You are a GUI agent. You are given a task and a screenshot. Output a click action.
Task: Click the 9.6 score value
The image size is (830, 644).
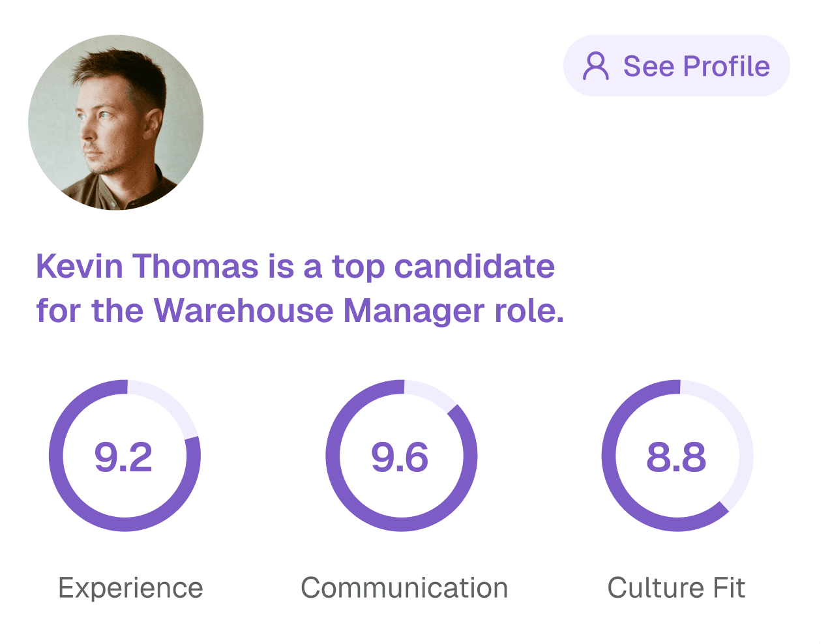pyautogui.click(x=400, y=457)
